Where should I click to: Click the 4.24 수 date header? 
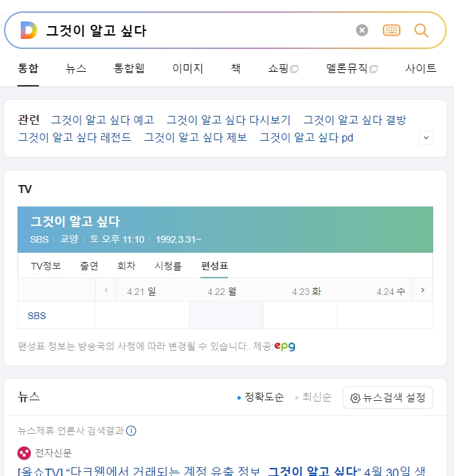[x=391, y=292]
